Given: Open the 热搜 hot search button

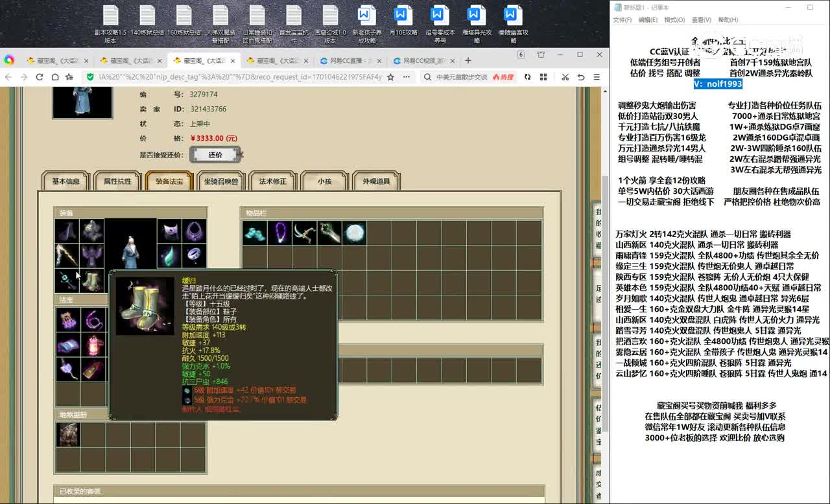Looking at the screenshot, I should click(503, 76).
